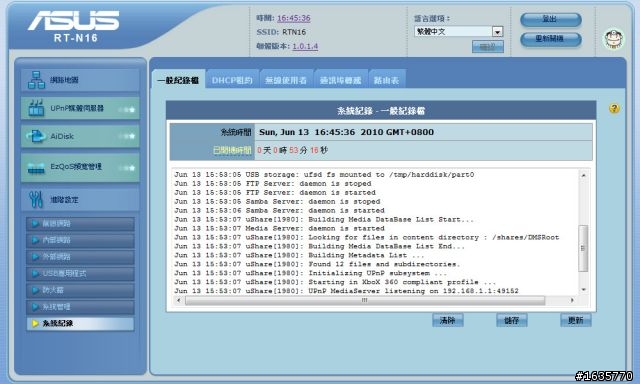Click the log line 'Starting in XboX 360 compliant profile'
640x384 pixels.
coord(335,282)
